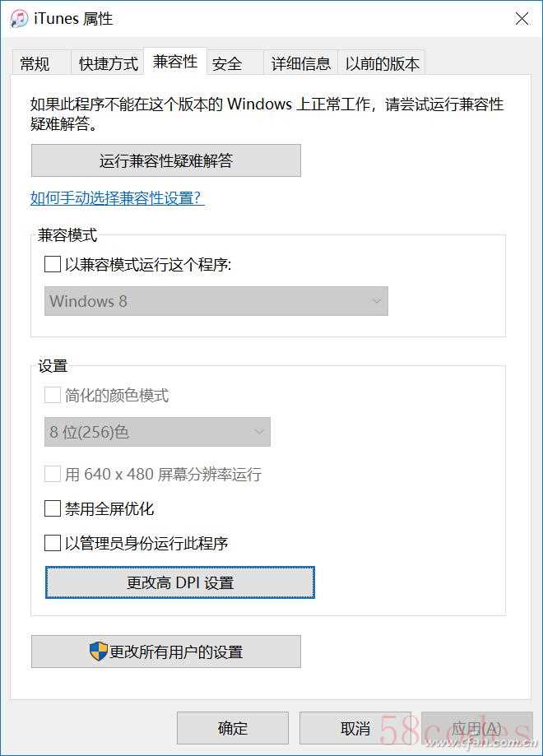Toggle the 简化的颜色模式 checkbox
543x756 pixels.
point(53,395)
